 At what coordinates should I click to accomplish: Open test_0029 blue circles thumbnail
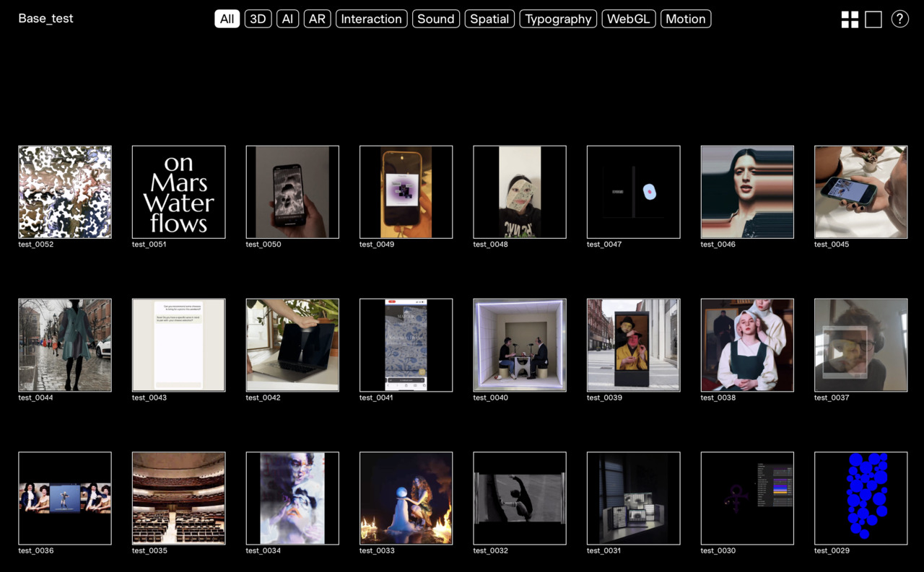[860, 498]
